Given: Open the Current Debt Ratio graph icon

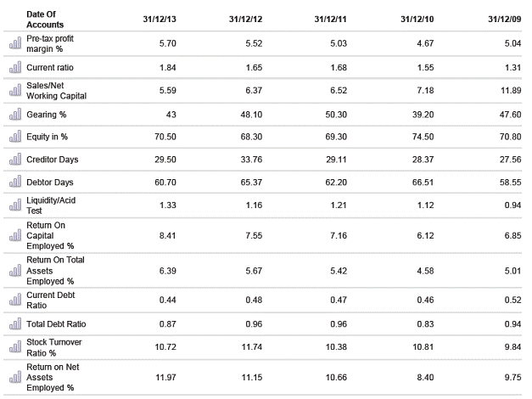Looking at the screenshot, I should pos(14,300).
